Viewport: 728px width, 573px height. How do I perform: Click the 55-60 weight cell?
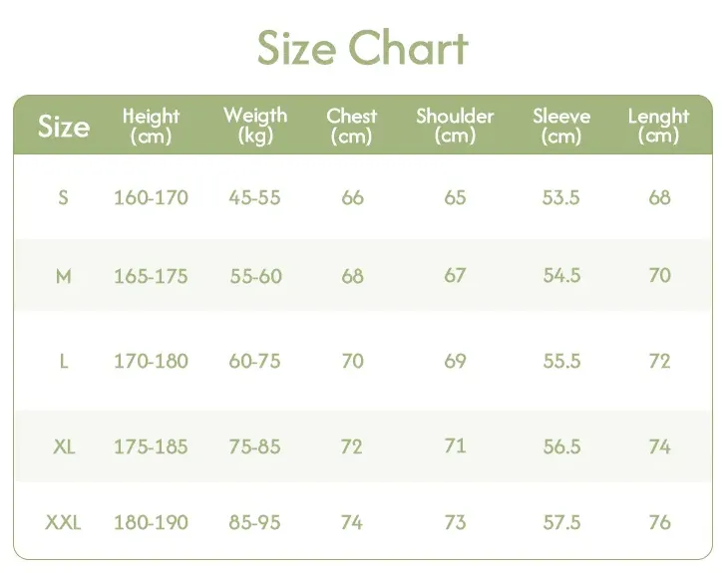click(x=255, y=276)
